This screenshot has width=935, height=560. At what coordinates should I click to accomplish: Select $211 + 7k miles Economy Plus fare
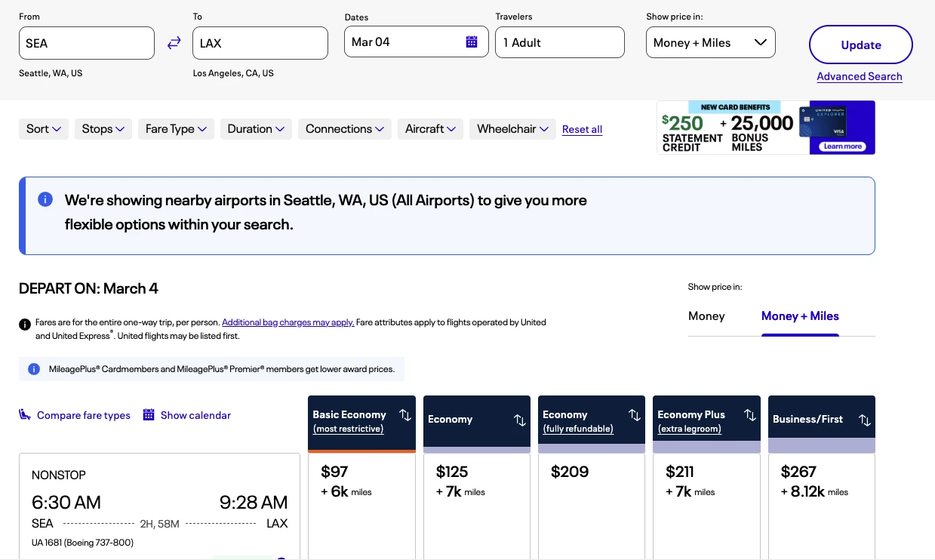[x=706, y=506]
